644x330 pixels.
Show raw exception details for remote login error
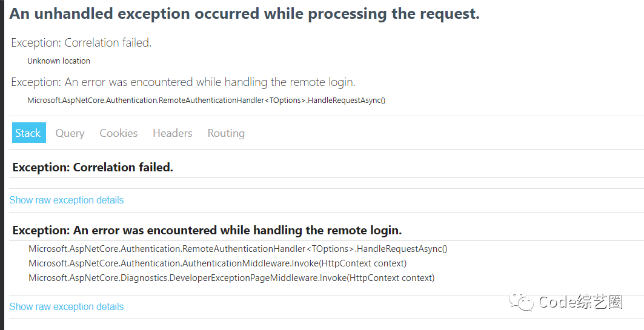pos(67,306)
